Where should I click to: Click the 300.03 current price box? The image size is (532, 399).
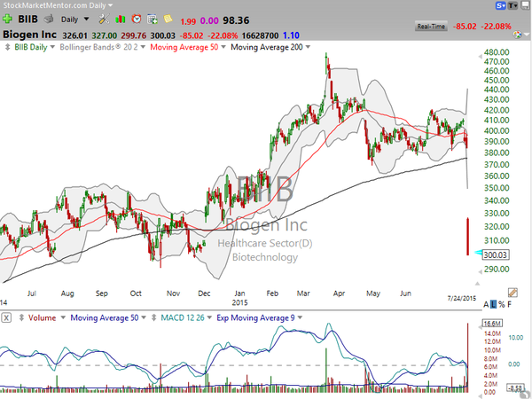[x=496, y=254]
